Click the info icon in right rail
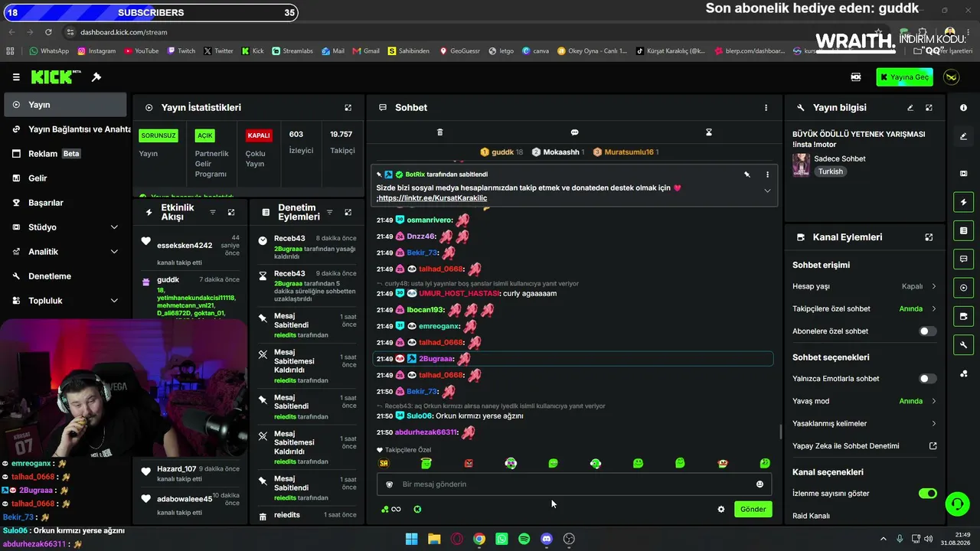Viewport: 980px width, 551px height. pos(963,108)
